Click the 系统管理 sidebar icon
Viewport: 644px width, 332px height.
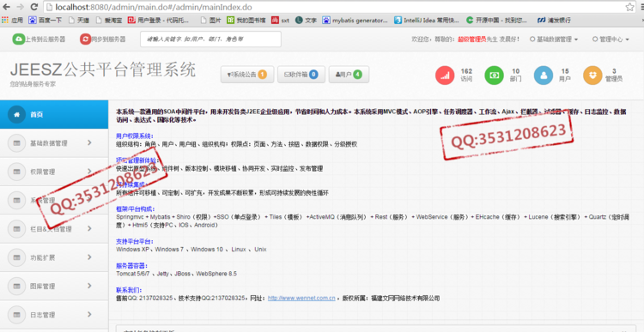[x=17, y=200]
